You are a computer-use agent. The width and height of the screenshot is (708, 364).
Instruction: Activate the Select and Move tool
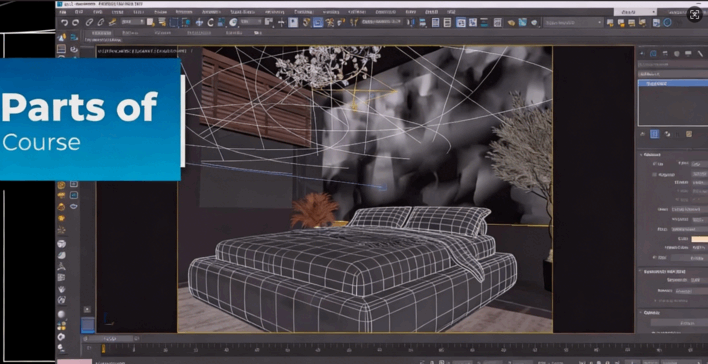tap(199, 22)
